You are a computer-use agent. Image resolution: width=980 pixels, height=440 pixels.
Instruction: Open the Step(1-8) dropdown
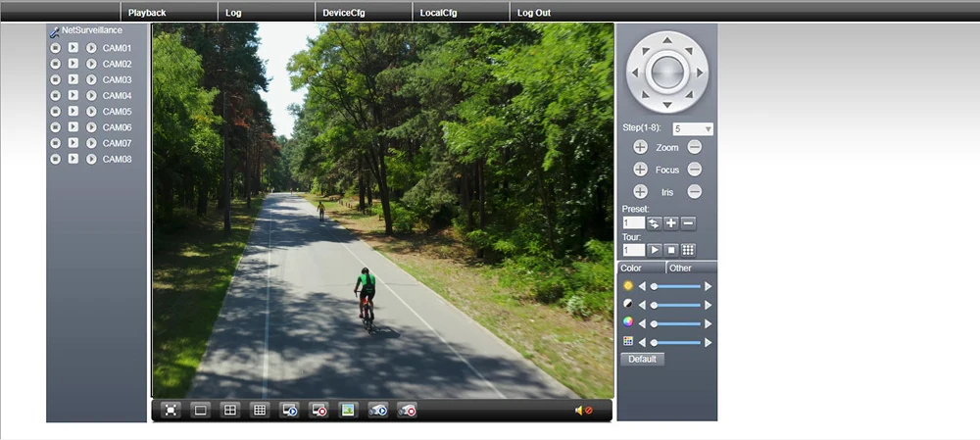(x=692, y=128)
